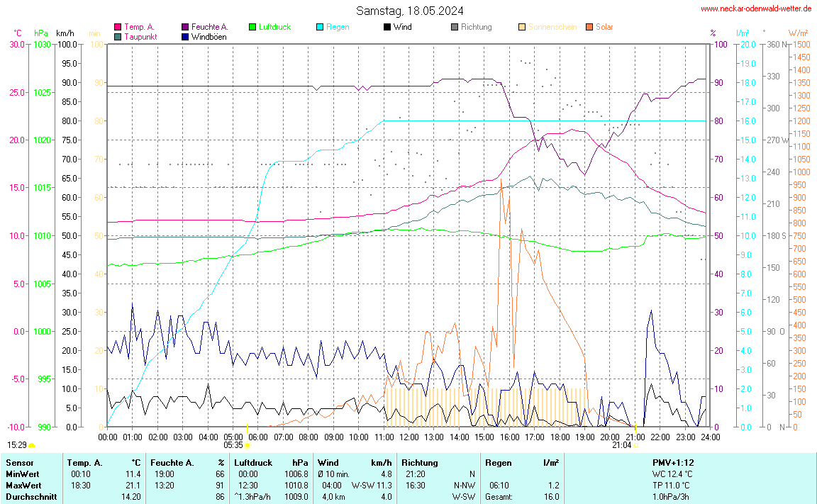This screenshot has width=817, height=504.
Task: Click the sunset icon beside 21:04
Action: coord(636,446)
